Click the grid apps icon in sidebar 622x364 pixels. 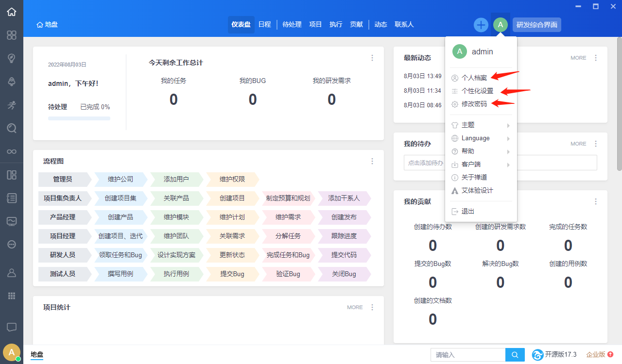point(12,296)
